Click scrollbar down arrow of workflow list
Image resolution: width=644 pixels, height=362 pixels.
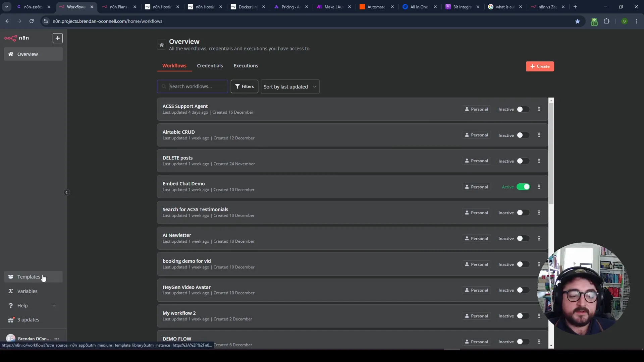[x=551, y=346]
